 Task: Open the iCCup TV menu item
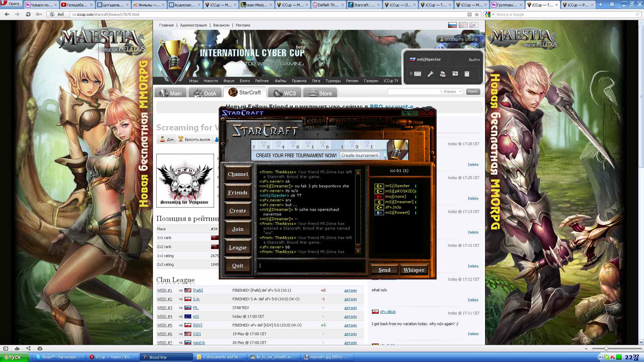(391, 81)
